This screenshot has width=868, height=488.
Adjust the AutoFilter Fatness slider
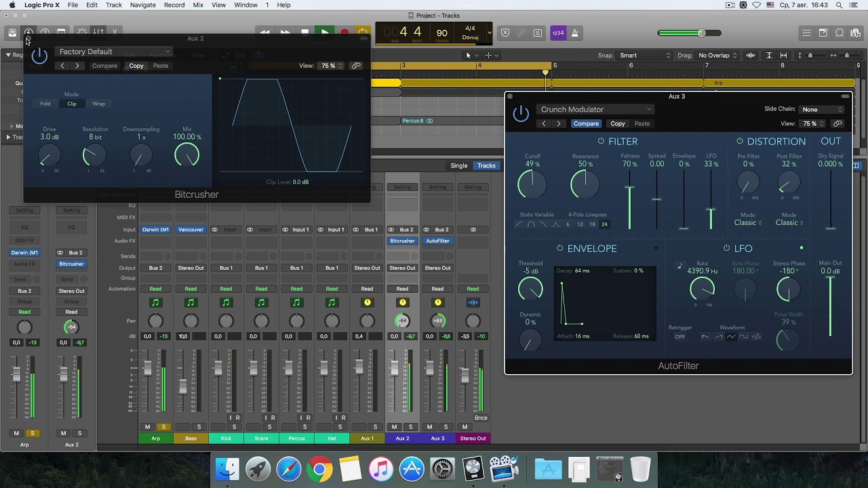pos(630,200)
